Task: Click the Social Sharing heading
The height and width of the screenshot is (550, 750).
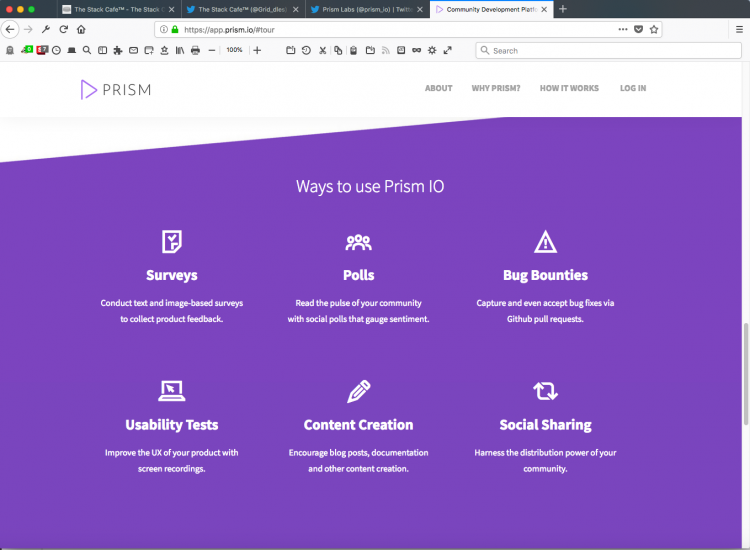Action: pyautogui.click(x=545, y=425)
